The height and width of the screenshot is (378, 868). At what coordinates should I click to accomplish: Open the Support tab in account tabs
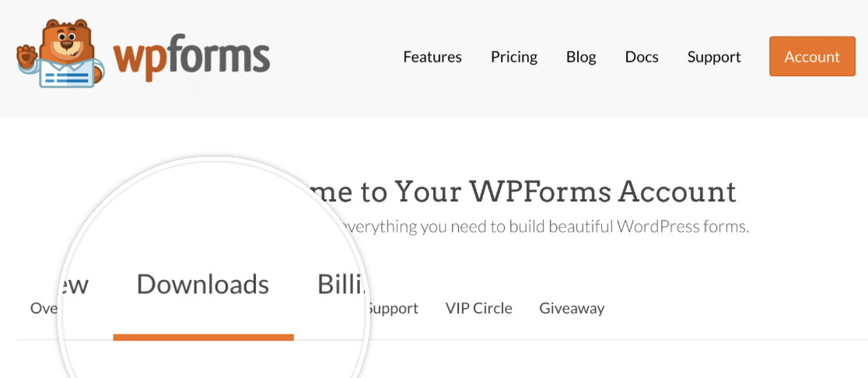(x=393, y=309)
